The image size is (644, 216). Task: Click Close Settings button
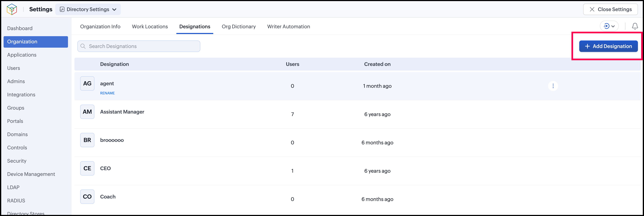tap(610, 9)
